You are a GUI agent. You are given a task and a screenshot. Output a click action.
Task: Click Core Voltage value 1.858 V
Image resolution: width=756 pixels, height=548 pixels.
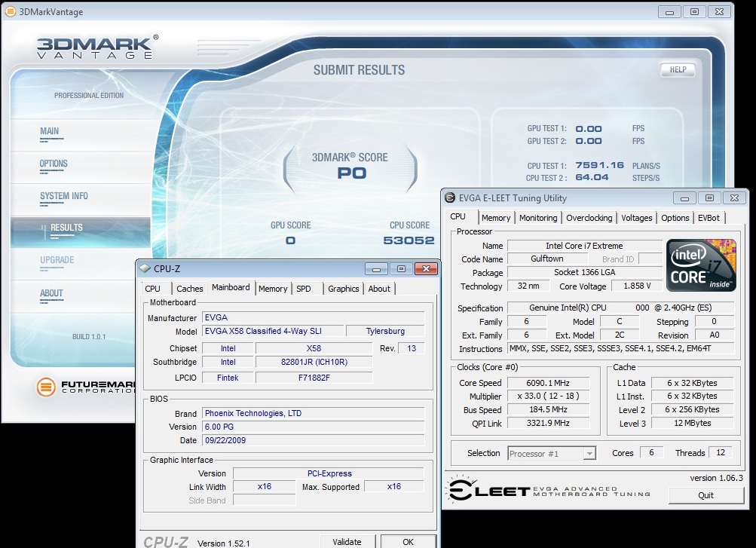coord(637,286)
